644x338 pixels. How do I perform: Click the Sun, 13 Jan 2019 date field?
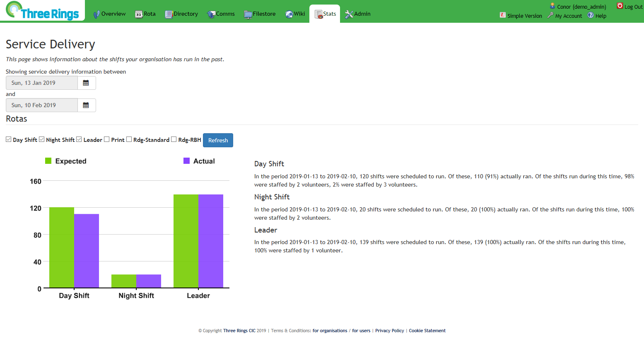tap(42, 83)
